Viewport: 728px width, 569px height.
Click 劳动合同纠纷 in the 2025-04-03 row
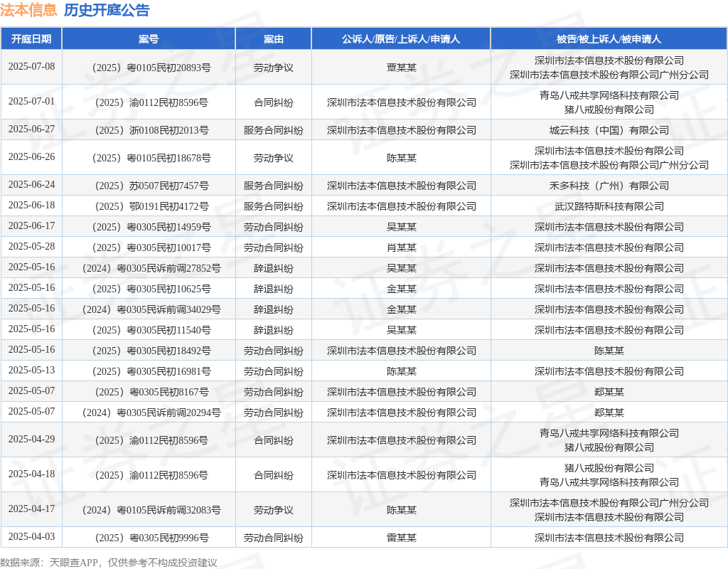pyautogui.click(x=274, y=538)
